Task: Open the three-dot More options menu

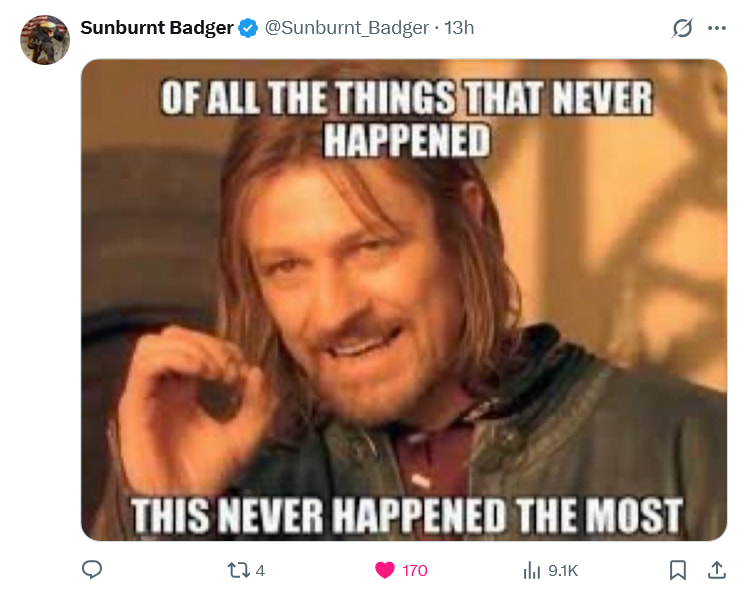Action: (717, 28)
